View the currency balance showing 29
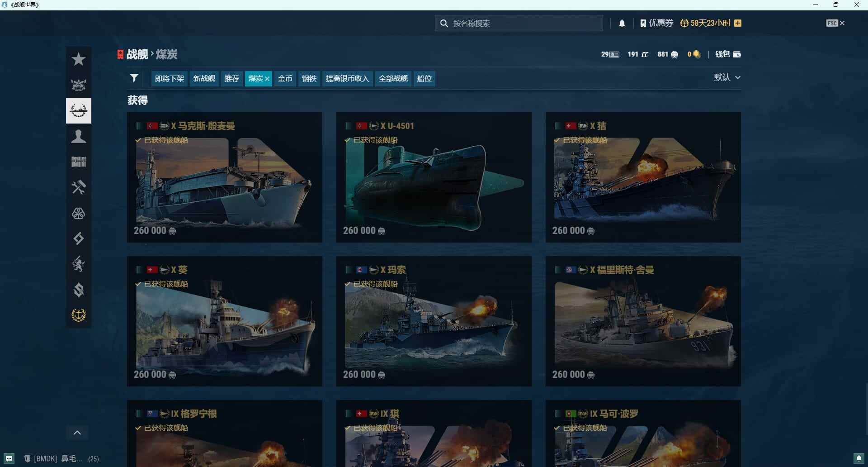This screenshot has width=868, height=467. click(x=610, y=54)
